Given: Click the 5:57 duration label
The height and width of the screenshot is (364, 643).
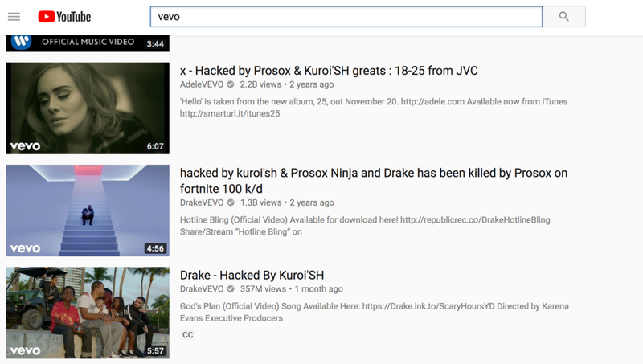Looking at the screenshot, I should 155,351.
